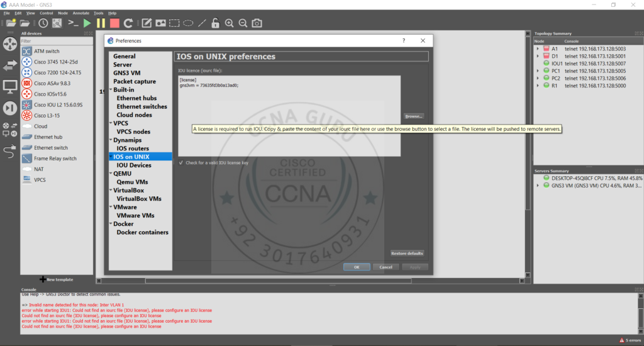Click New template button
The width and height of the screenshot is (644, 346).
[x=56, y=279]
